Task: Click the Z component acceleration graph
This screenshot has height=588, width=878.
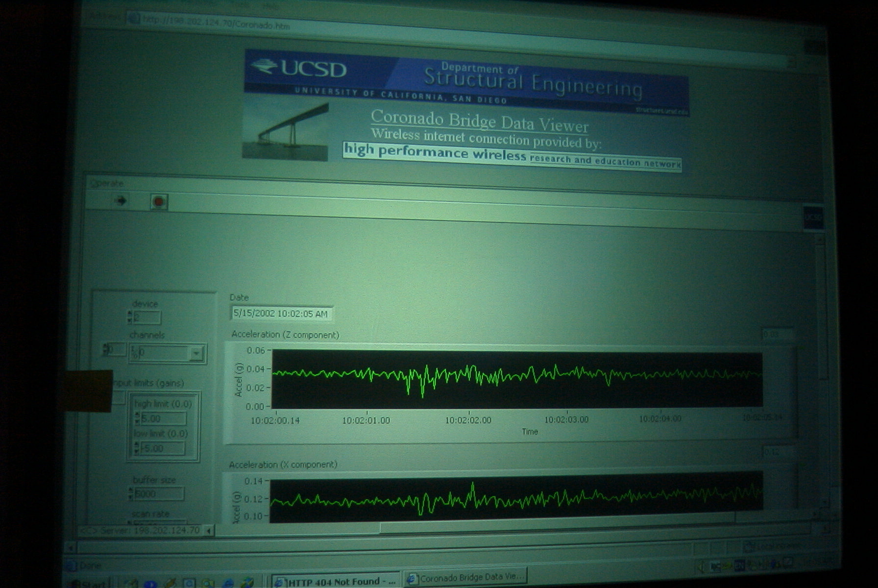Action: 517,379
